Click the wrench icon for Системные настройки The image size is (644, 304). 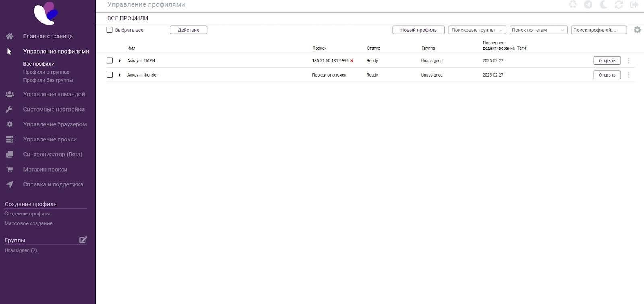tap(9, 109)
